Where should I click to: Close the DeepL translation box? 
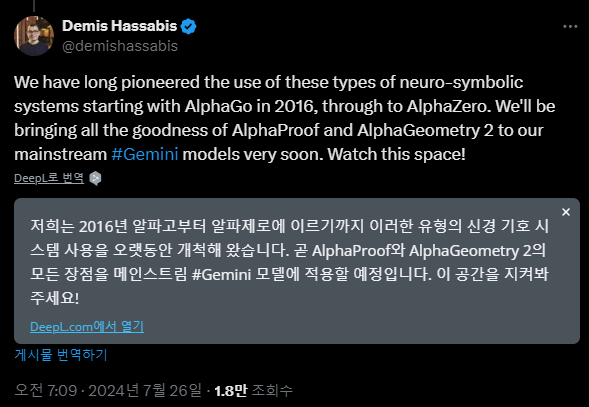566,212
